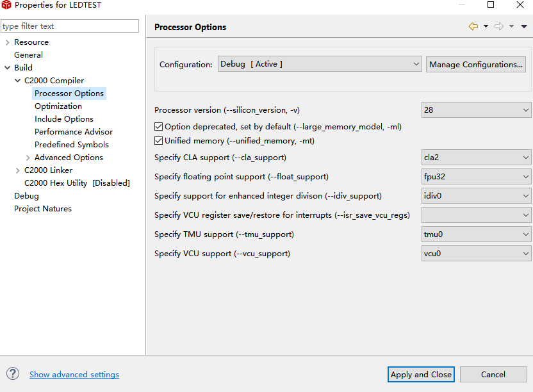Open the view menu triangle icon
The image size is (533, 392).
tap(524, 26)
